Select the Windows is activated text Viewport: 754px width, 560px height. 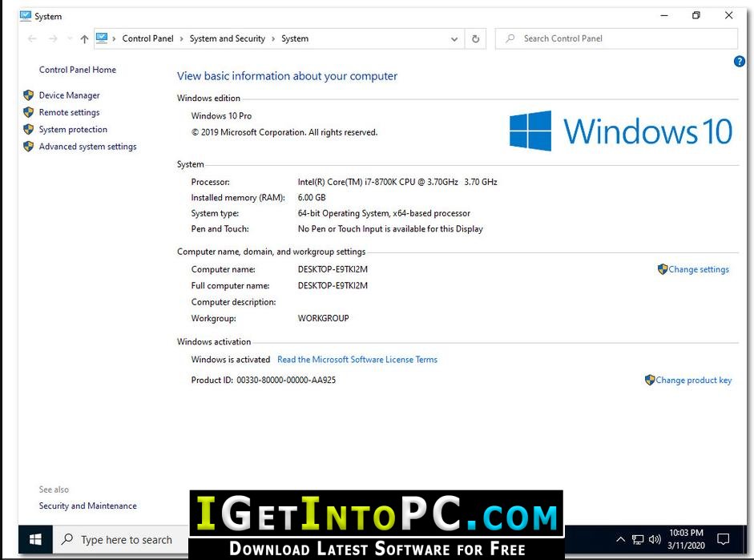pyautogui.click(x=230, y=360)
